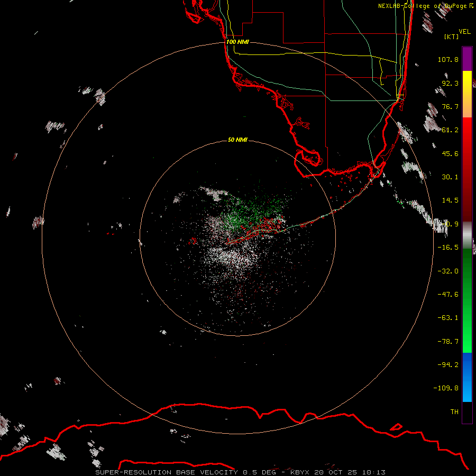The image size is (476, 476).
Task: Click the 20 OCT 25 10:13 timestamp
Action: [x=350, y=472]
